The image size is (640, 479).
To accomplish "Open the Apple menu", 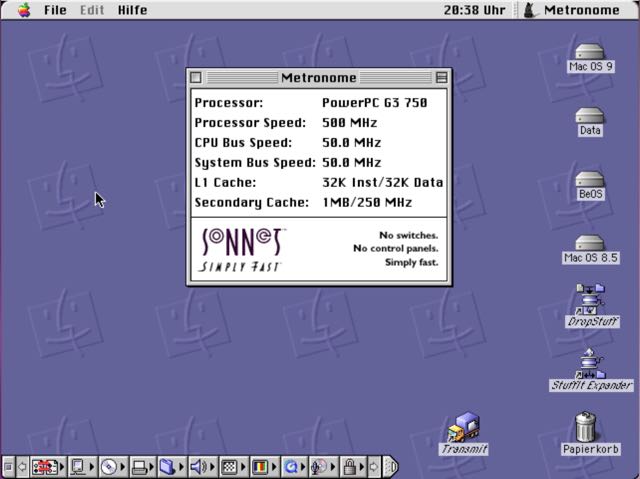I will pos(24,10).
